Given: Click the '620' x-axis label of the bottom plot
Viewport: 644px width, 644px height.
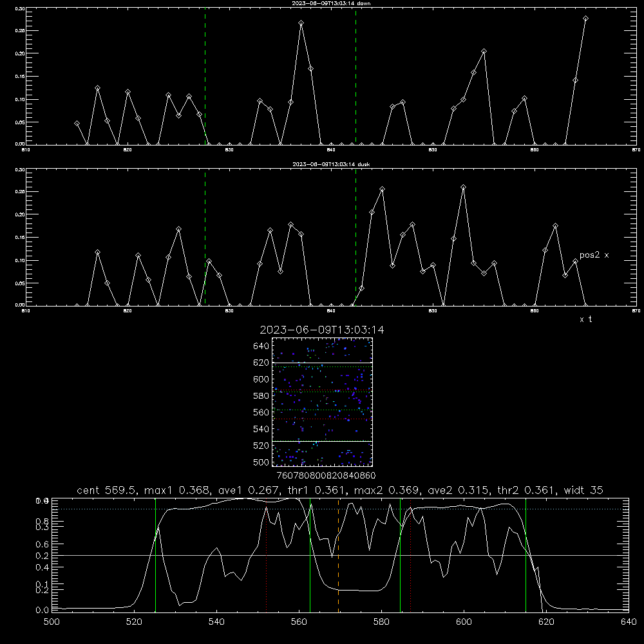Looking at the screenshot, I should pyautogui.click(x=546, y=622).
